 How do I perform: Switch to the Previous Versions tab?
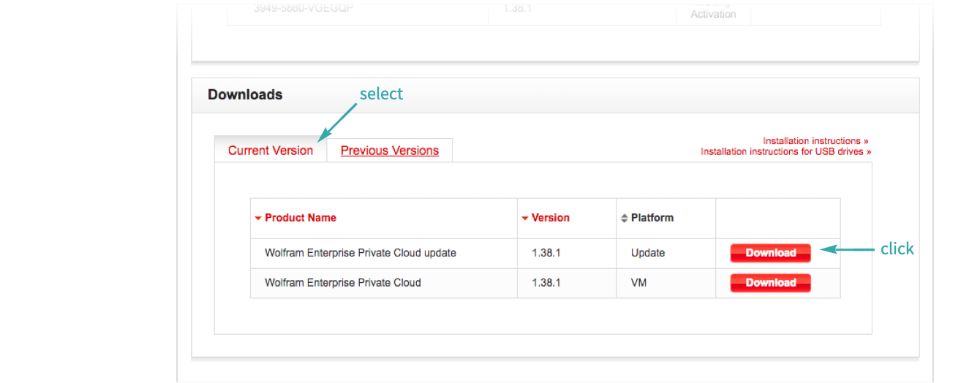pos(389,151)
